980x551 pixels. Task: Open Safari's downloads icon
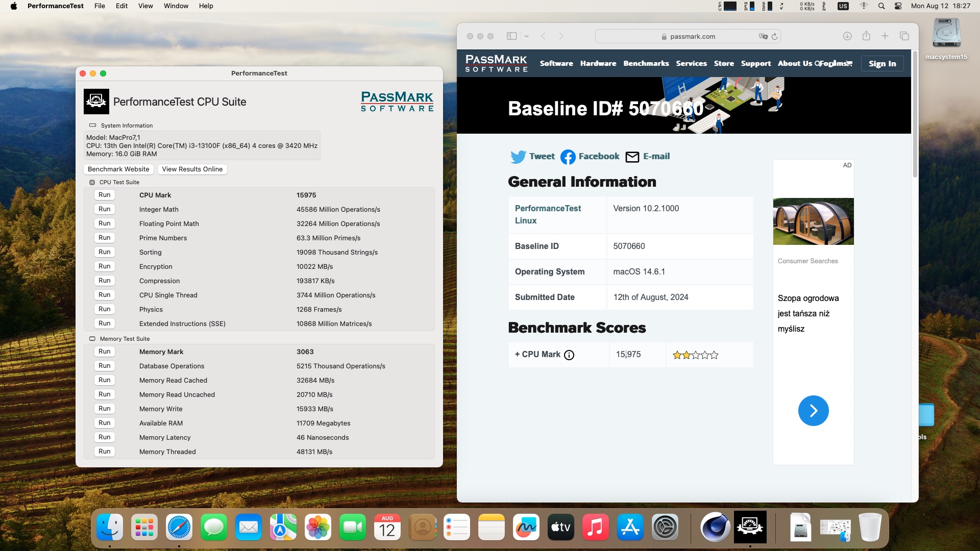click(847, 36)
